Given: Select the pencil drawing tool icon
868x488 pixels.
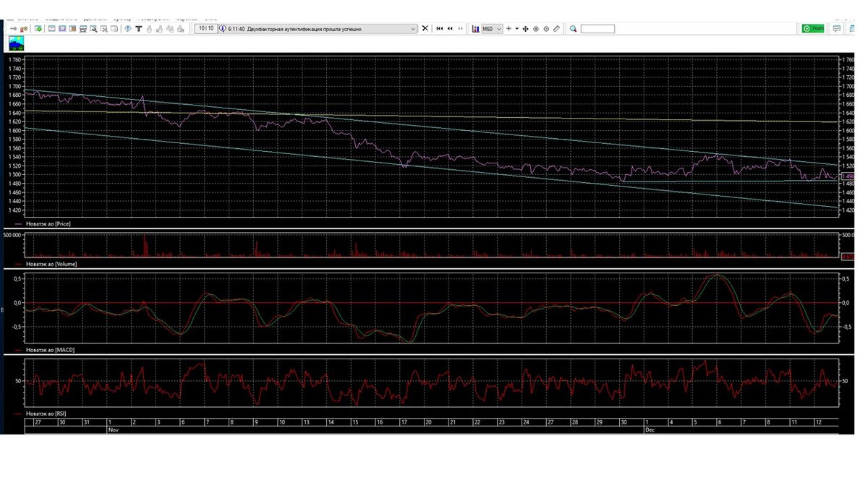Looking at the screenshot, I should pyautogui.click(x=556, y=29).
